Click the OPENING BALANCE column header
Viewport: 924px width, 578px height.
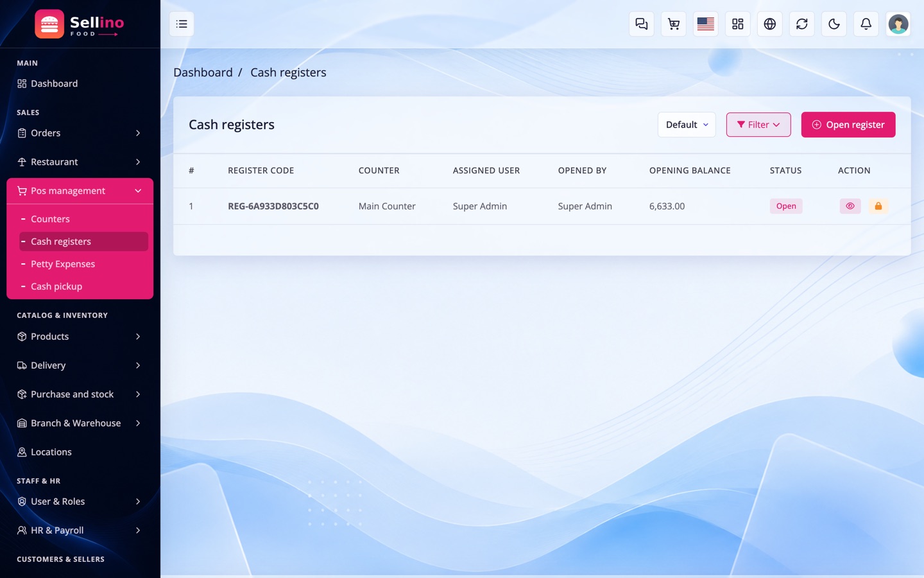690,170
